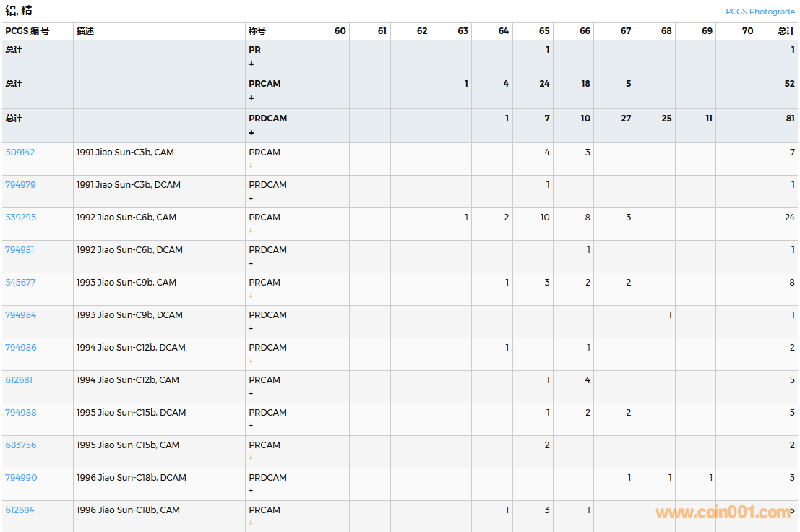Show plus grades for 1991 Jiao Sun-C3b, CAM
The image size is (800, 532).
click(251, 166)
